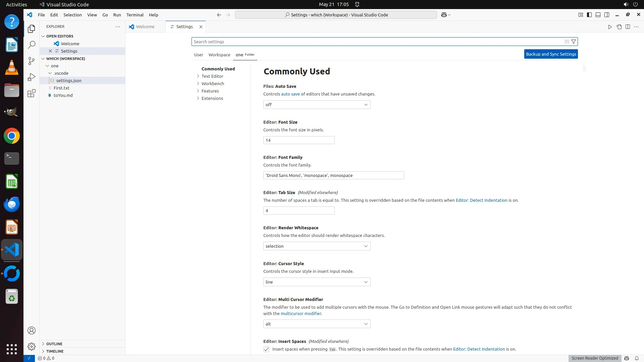Follow the Editor: Detect Indentation link under Tab Size

coord(481,200)
